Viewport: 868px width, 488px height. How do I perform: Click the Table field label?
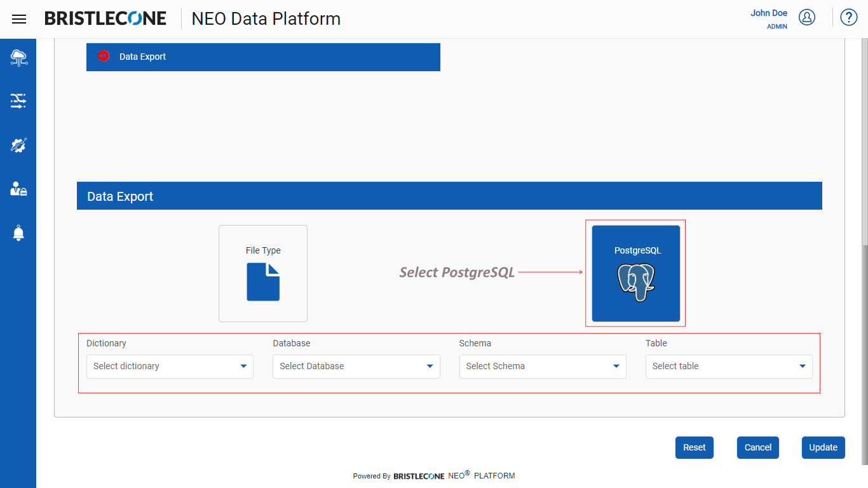pos(656,343)
